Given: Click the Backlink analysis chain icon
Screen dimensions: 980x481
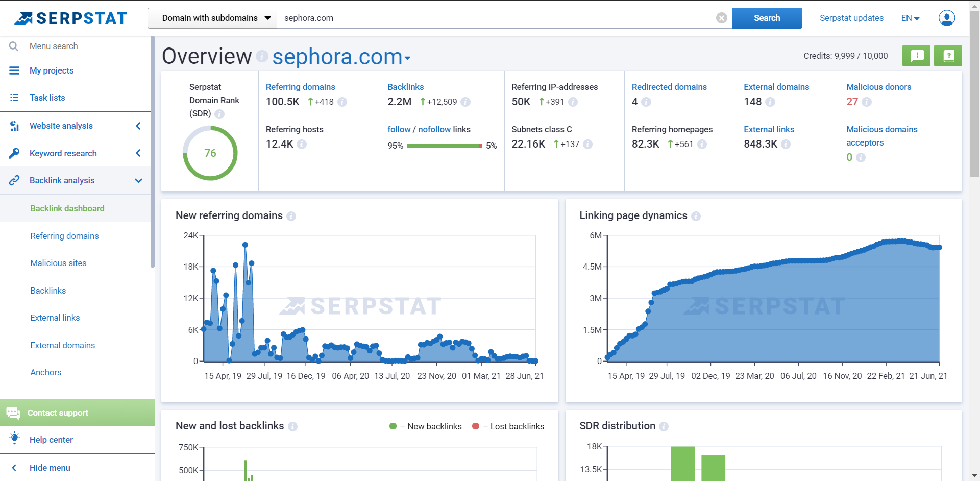Looking at the screenshot, I should (x=14, y=180).
